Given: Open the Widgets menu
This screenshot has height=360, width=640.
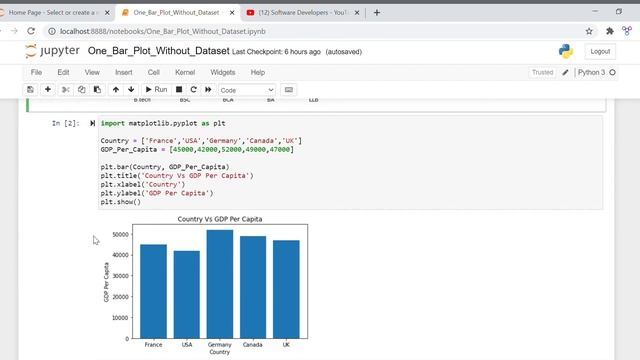Looking at the screenshot, I should click(x=223, y=72).
